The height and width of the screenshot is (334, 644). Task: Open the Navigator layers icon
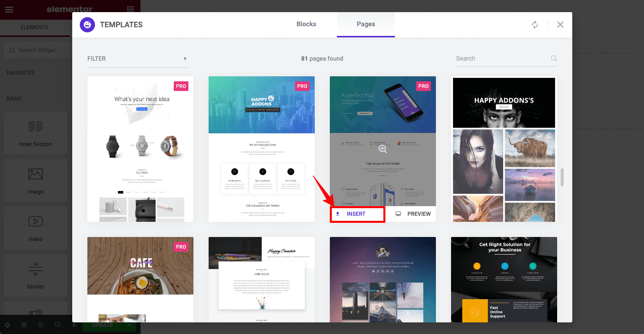click(x=24, y=325)
